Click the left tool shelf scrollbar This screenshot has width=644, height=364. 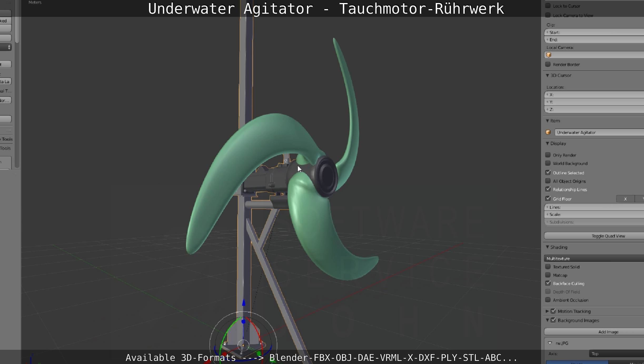[17, 84]
